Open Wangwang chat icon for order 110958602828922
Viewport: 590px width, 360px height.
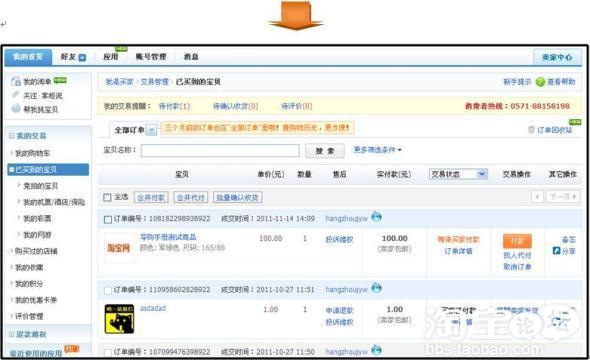coord(376,288)
